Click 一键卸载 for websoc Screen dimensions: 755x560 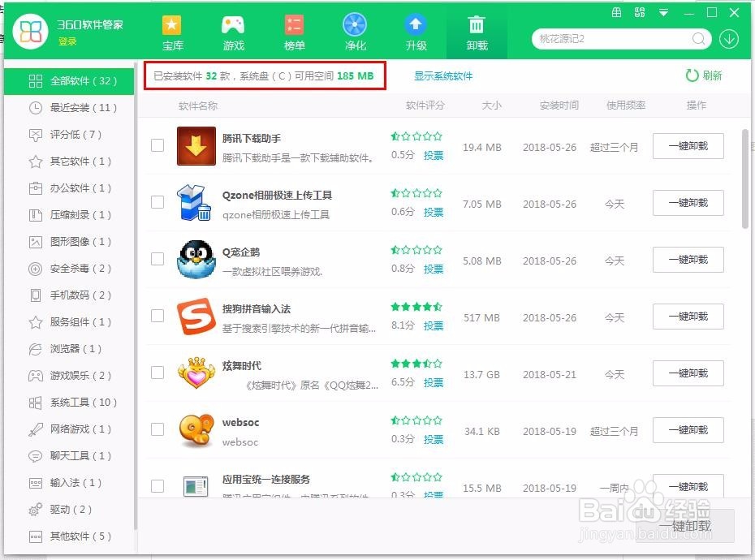(688, 430)
